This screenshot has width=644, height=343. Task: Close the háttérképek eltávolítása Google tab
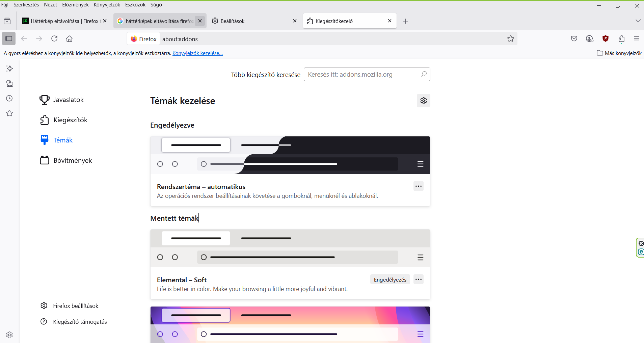pos(200,21)
